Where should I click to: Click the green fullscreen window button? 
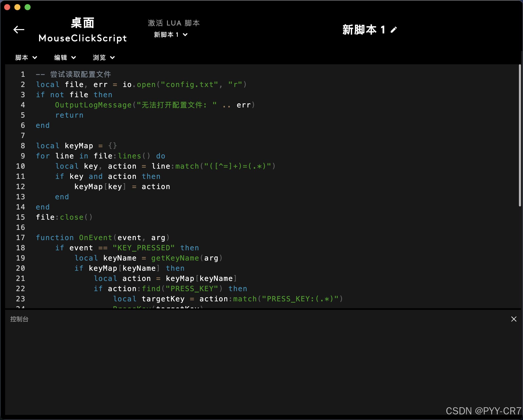point(28,7)
